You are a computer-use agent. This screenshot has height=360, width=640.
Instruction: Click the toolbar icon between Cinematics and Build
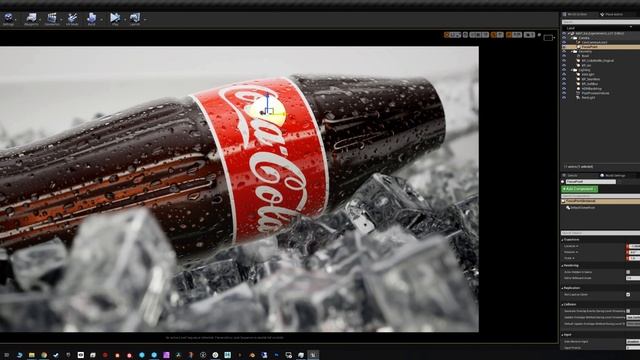(x=72, y=19)
